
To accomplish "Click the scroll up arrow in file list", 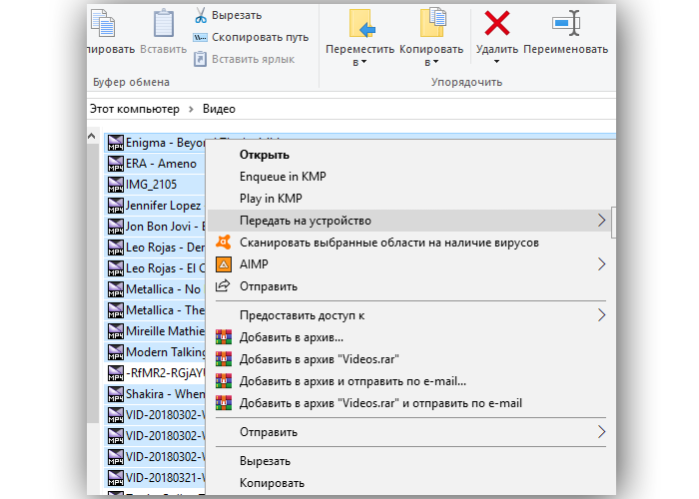I will pos(92,136).
